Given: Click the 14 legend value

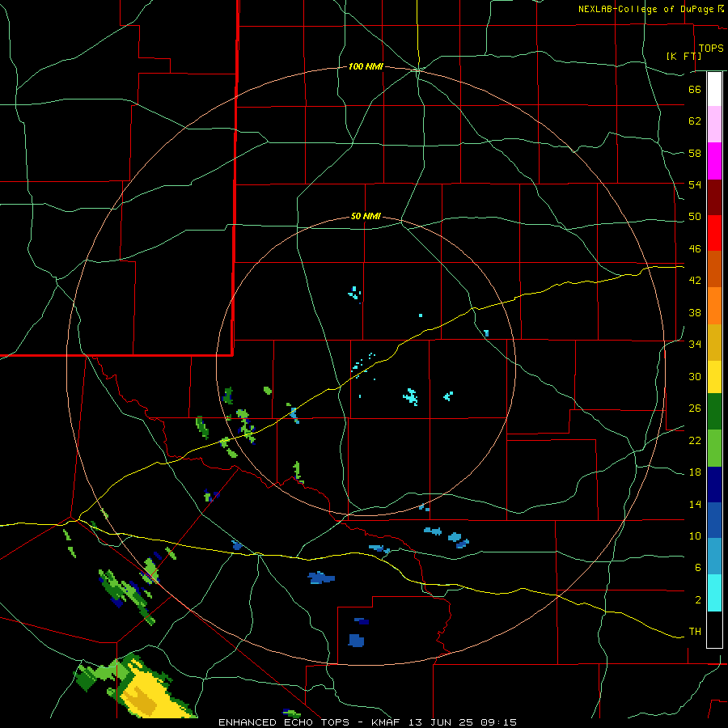Looking at the screenshot, I should 695,504.
